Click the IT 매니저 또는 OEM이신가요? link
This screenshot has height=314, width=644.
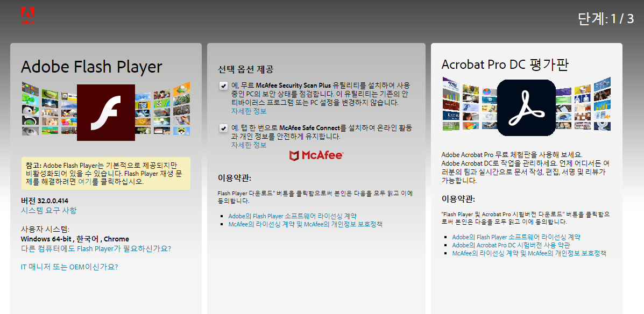pyautogui.click(x=69, y=266)
